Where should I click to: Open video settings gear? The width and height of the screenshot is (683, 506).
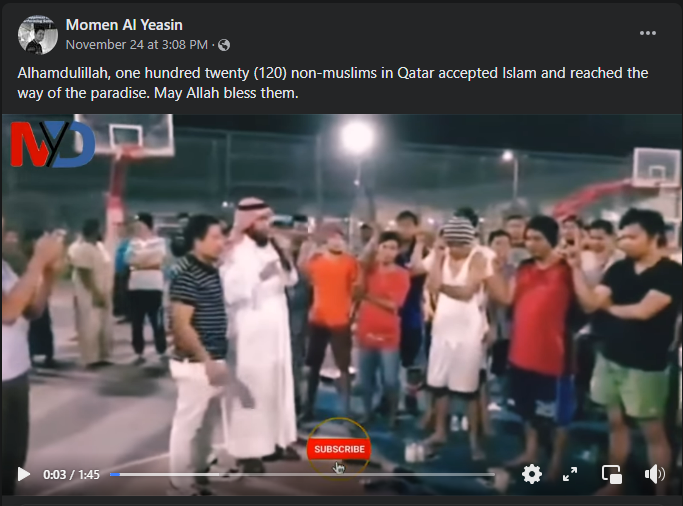click(x=532, y=474)
